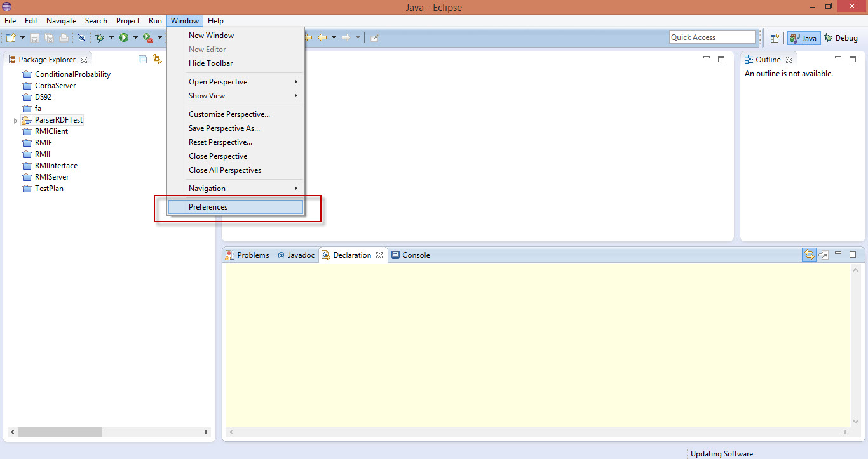Select the RMIServer project

point(51,177)
